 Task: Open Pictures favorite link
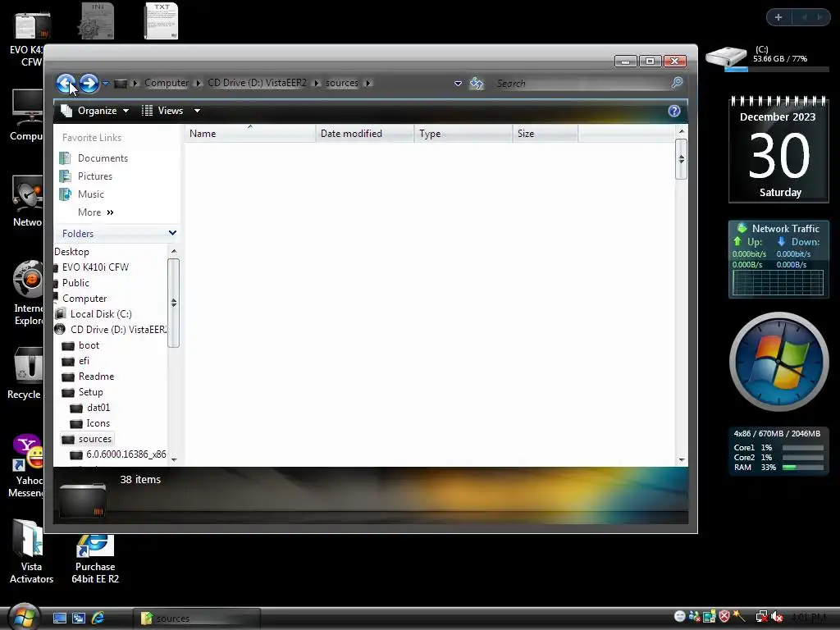(x=86, y=176)
